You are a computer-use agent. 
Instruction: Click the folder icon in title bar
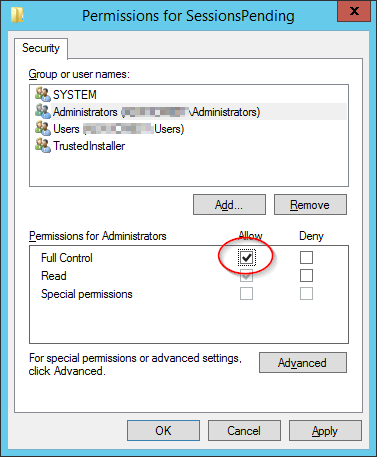[18, 15]
